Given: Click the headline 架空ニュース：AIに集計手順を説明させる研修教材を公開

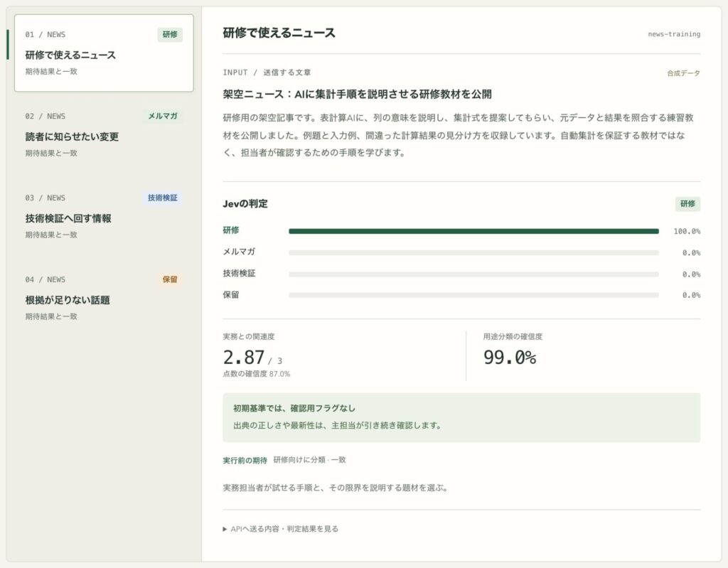Looking at the screenshot, I should (357, 95).
